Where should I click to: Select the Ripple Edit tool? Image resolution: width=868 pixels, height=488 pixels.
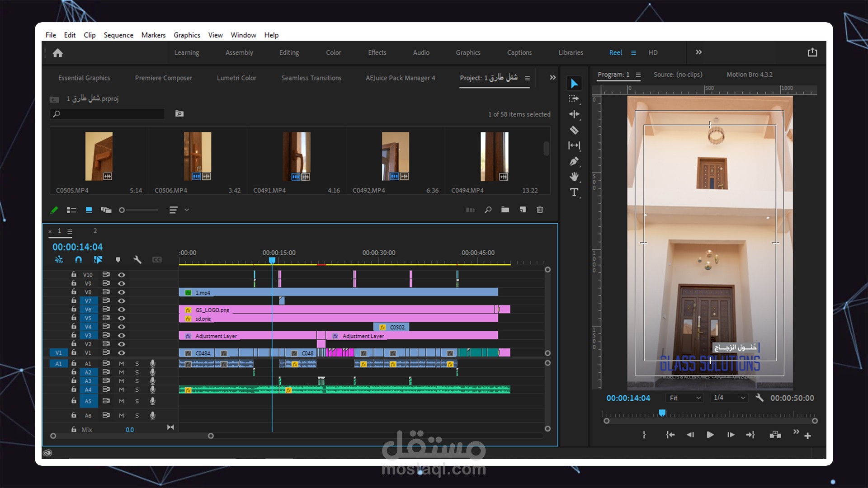574,114
